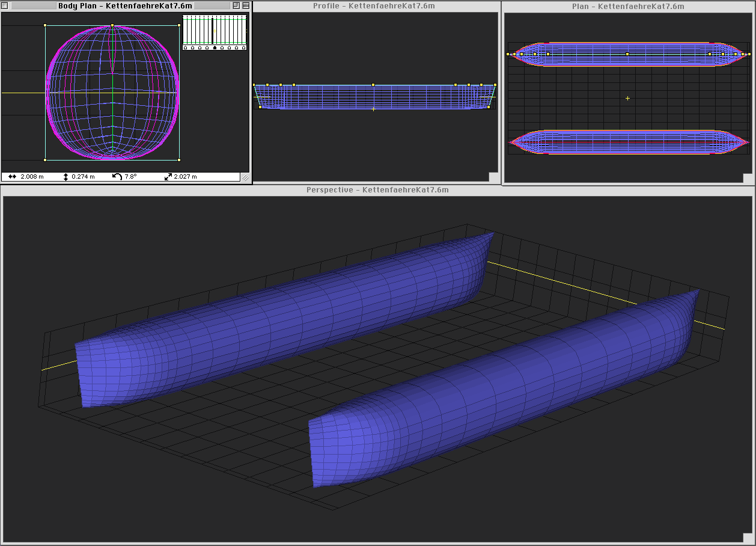Activate the Plan window title bar
The image size is (756, 546).
tap(628, 7)
